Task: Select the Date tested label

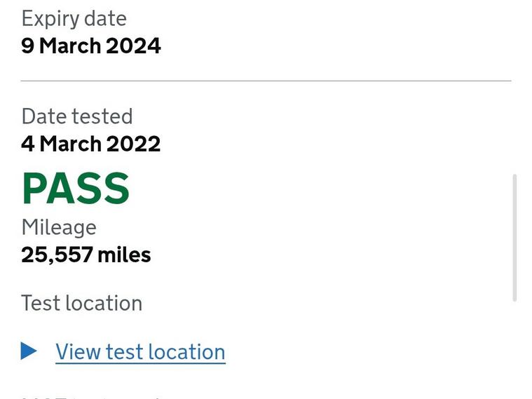Action: coord(77,116)
